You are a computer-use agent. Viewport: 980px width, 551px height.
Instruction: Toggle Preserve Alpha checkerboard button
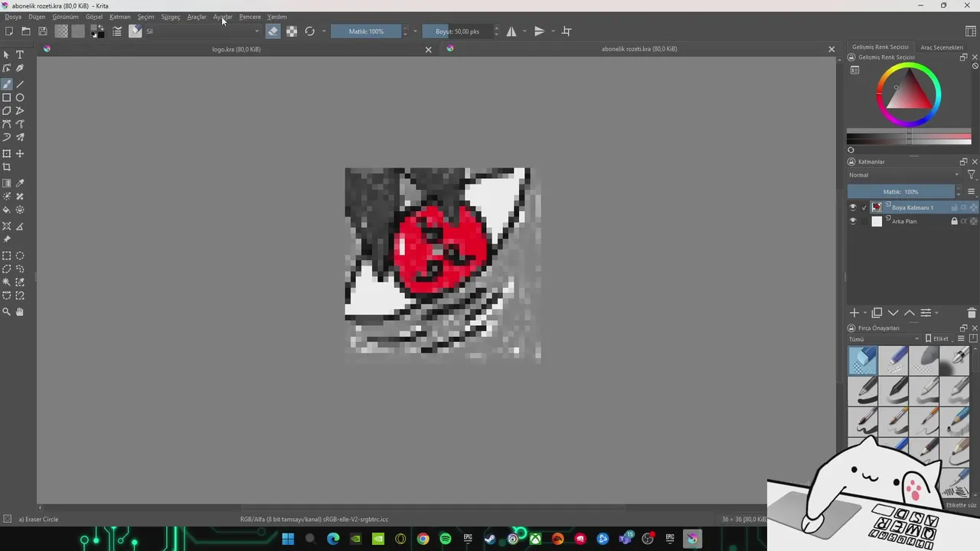[292, 31]
